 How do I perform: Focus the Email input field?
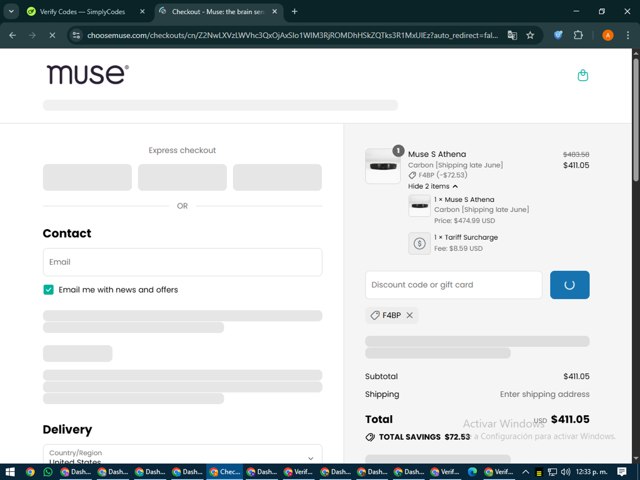pyautogui.click(x=182, y=262)
